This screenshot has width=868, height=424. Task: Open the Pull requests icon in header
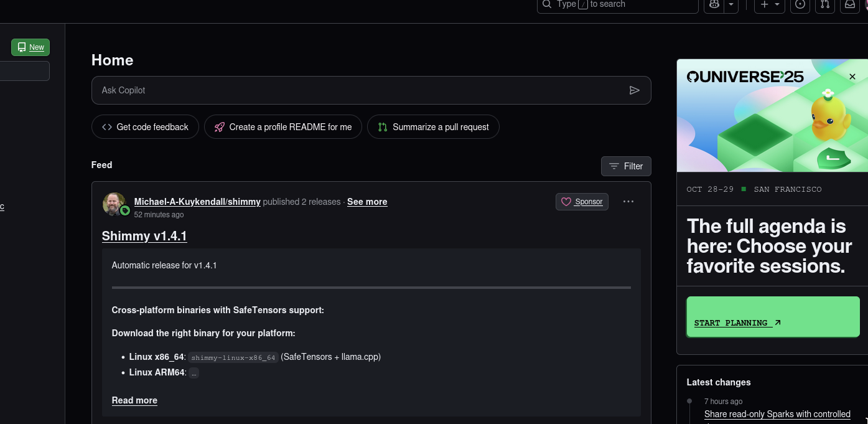point(825,4)
